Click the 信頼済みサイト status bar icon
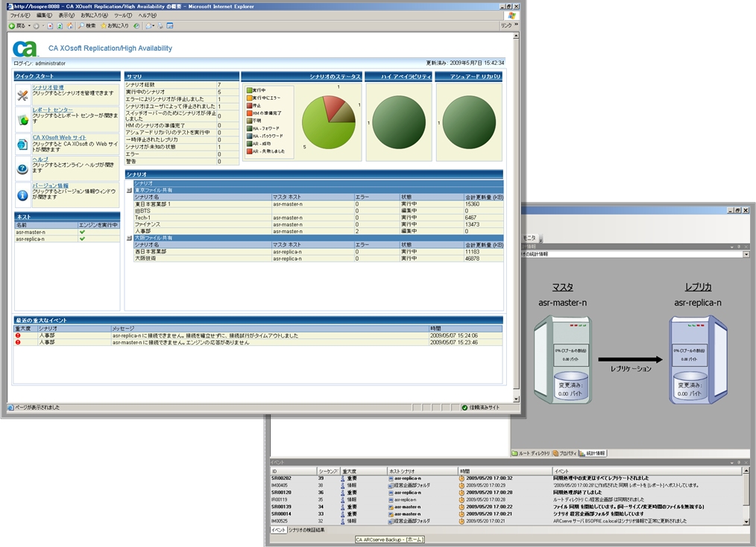This screenshot has height=547, width=756. point(464,408)
